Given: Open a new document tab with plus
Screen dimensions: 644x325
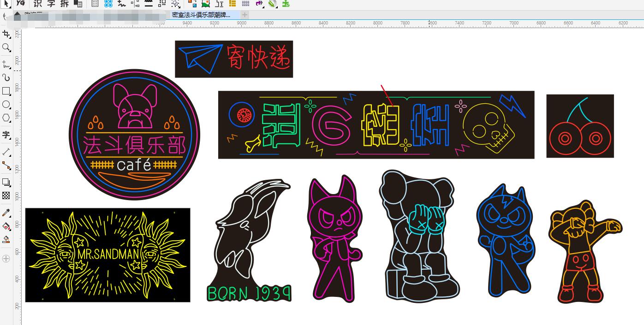Looking at the screenshot, I should coord(244,15).
